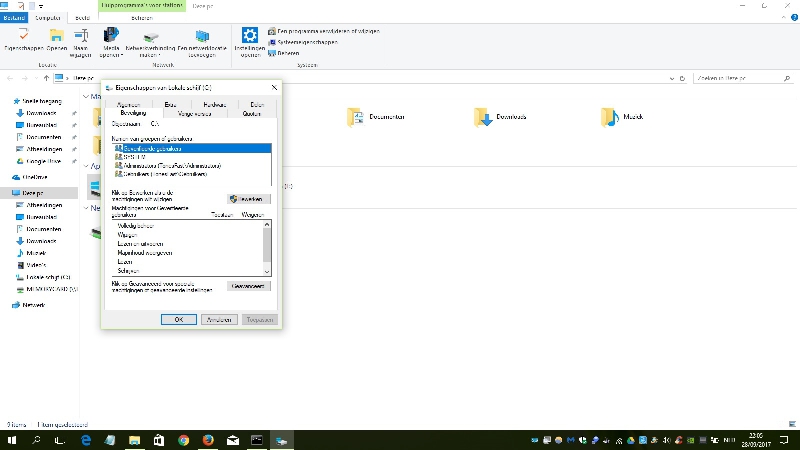The height and width of the screenshot is (450, 800).
Task: Click Snelle toegang in navigation pane
Action: 37,101
